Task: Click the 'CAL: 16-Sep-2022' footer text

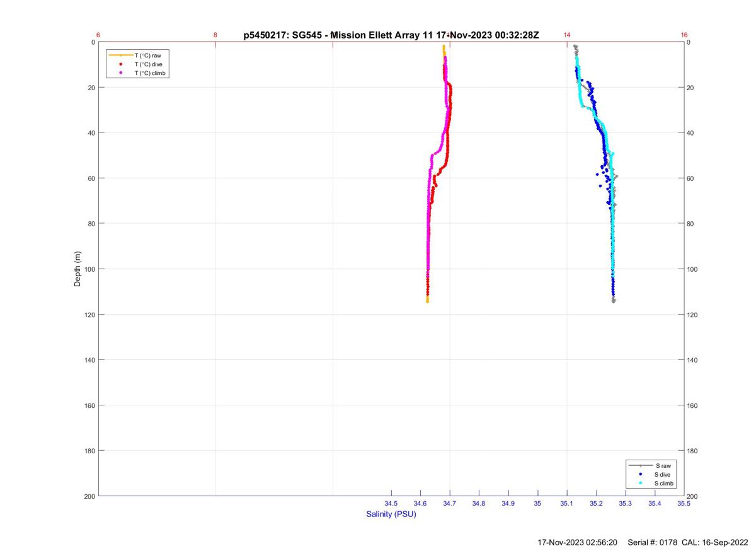Action: click(714, 542)
